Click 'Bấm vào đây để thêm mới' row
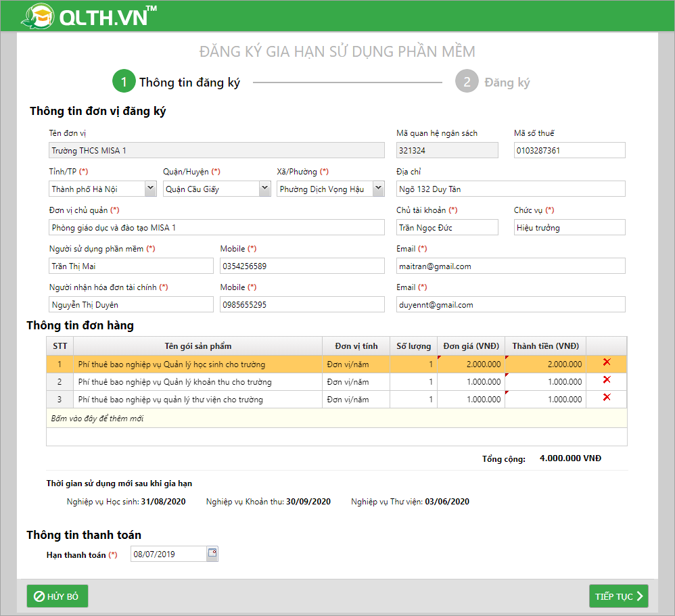Viewport: 675px width, 616px height. [337, 418]
